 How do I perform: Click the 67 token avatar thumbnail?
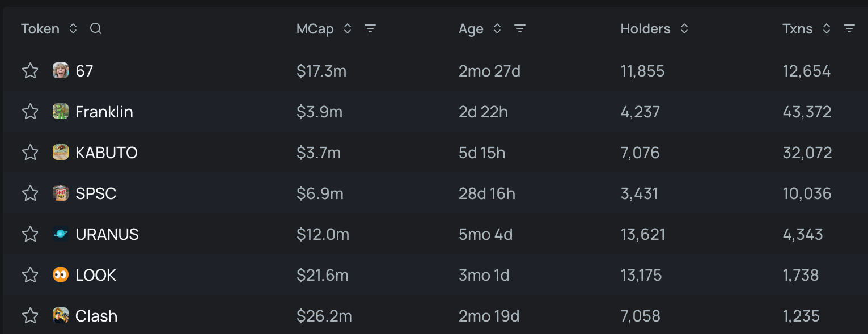click(x=61, y=71)
